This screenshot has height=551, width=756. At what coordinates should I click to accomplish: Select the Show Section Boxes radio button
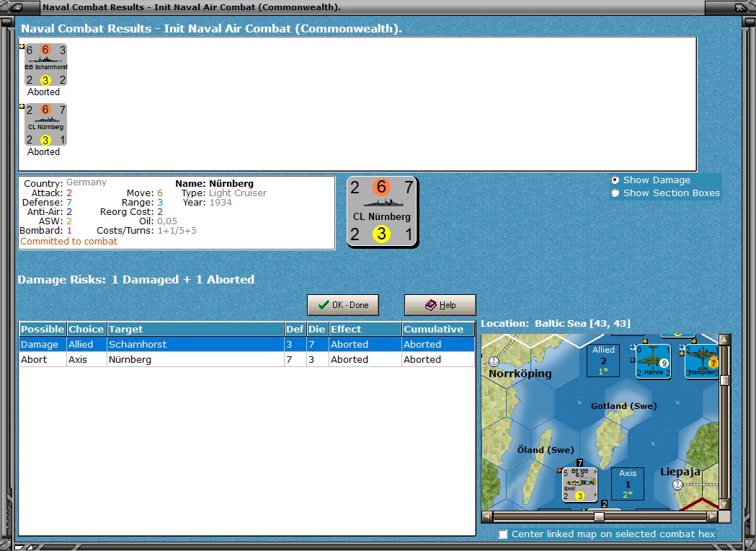coord(615,193)
